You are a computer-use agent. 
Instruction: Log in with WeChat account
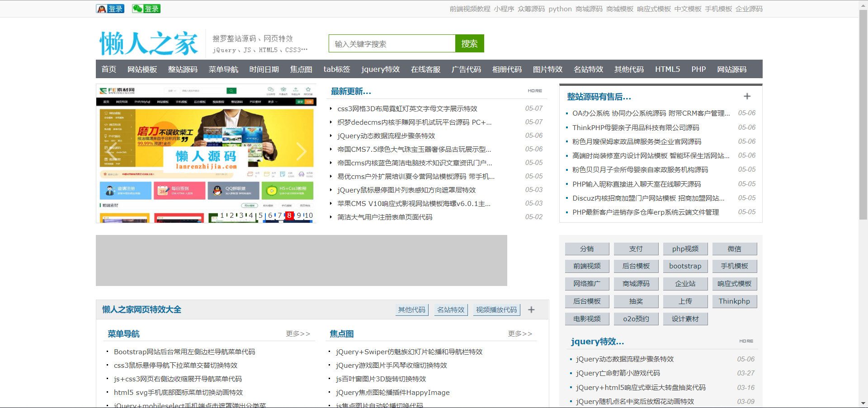pos(146,8)
